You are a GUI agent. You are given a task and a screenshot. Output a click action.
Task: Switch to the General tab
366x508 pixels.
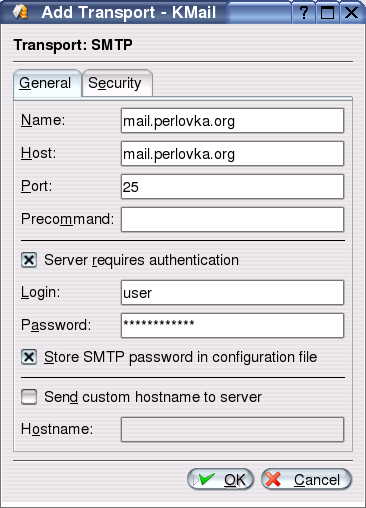pyautogui.click(x=47, y=83)
